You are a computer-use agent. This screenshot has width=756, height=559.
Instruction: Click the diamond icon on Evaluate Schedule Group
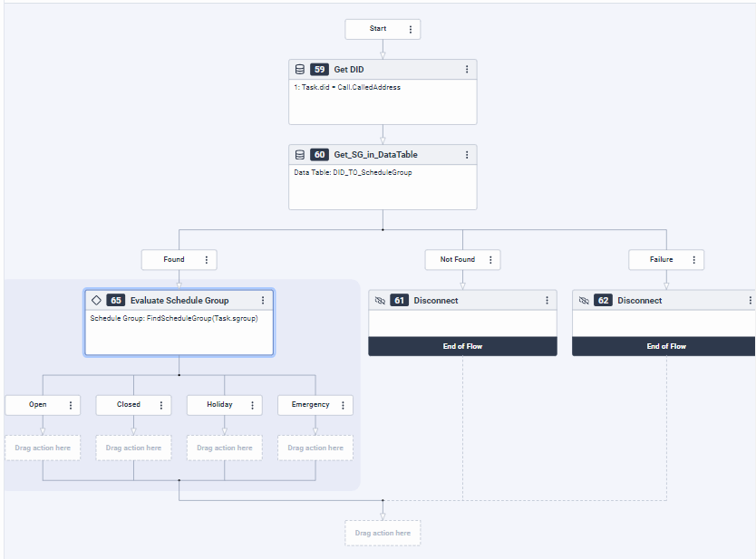(x=96, y=300)
